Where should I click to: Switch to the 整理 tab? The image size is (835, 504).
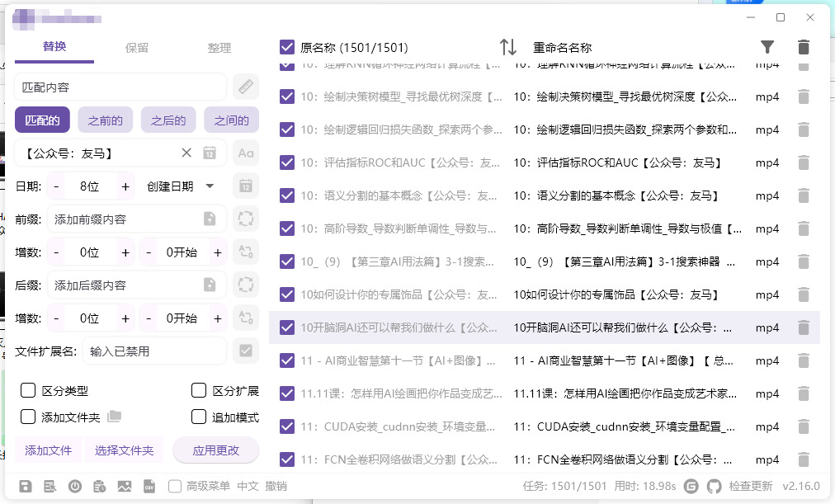point(219,48)
